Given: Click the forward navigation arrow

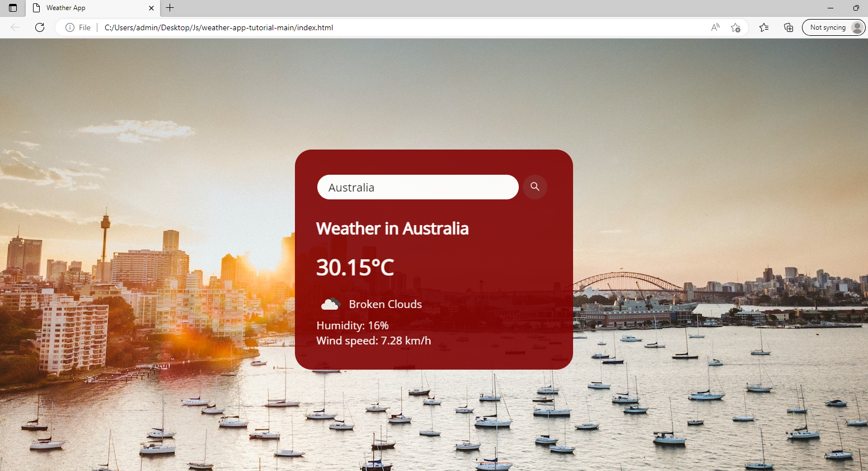Looking at the screenshot, I should pos(15,27).
